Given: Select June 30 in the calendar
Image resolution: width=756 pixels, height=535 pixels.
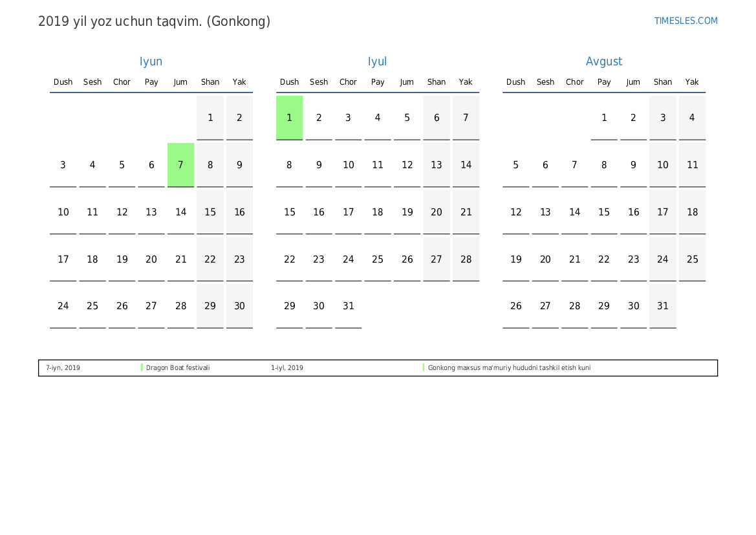Looking at the screenshot, I should pyautogui.click(x=239, y=306).
